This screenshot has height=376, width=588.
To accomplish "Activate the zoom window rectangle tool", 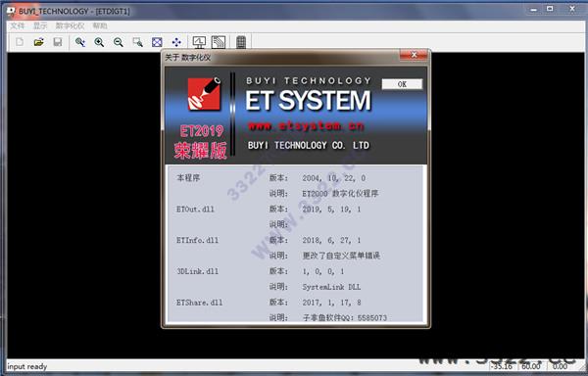I will tap(137, 42).
